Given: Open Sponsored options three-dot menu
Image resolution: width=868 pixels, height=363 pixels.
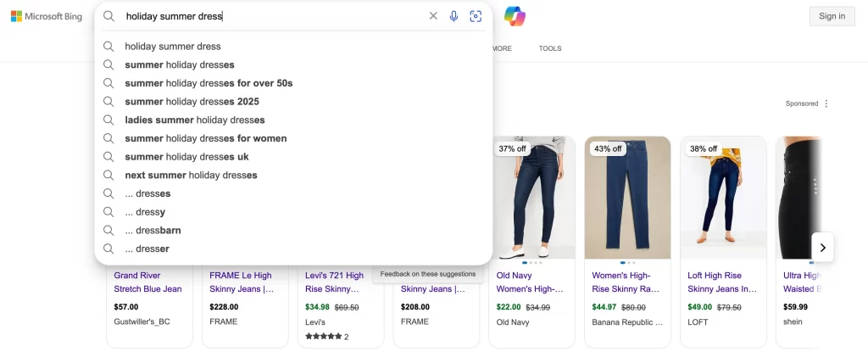Looking at the screenshot, I should pyautogui.click(x=826, y=103).
